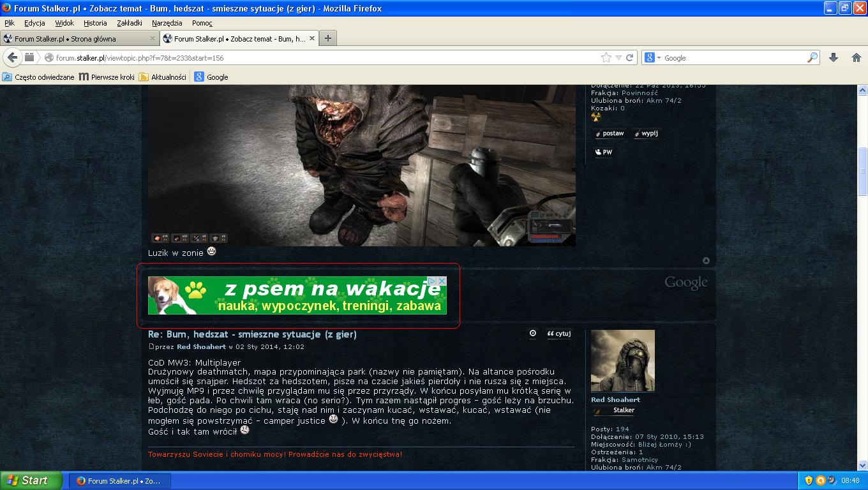Open the Downloads arrow icon
Image resolution: width=868 pixels, height=490 pixels.
834,57
